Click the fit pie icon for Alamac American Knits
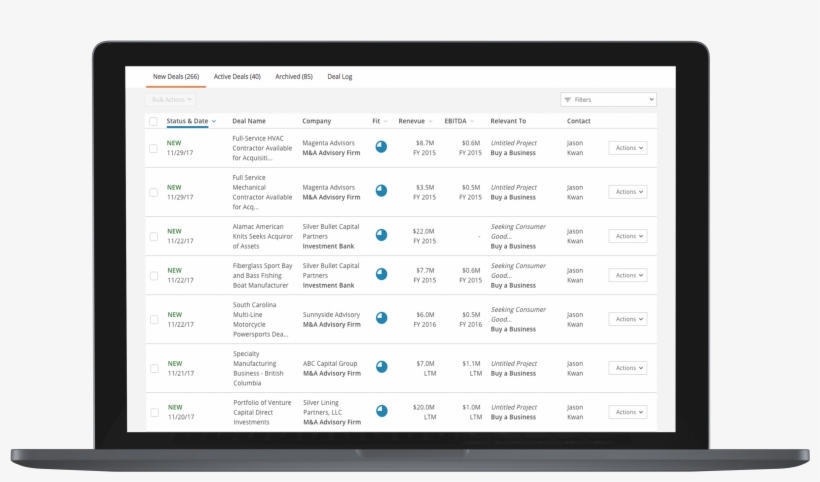Screen dimensions: 820x482 click(381, 235)
